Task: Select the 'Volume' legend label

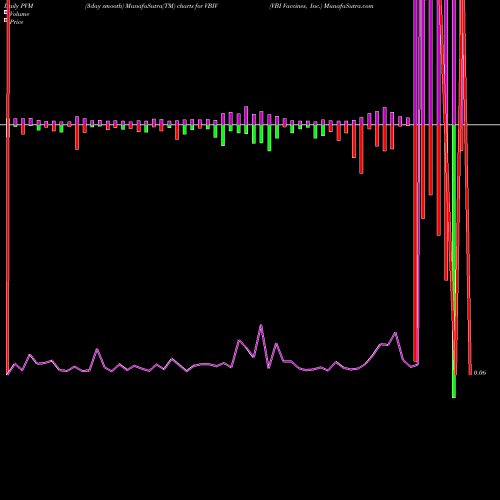Action: click(19, 14)
